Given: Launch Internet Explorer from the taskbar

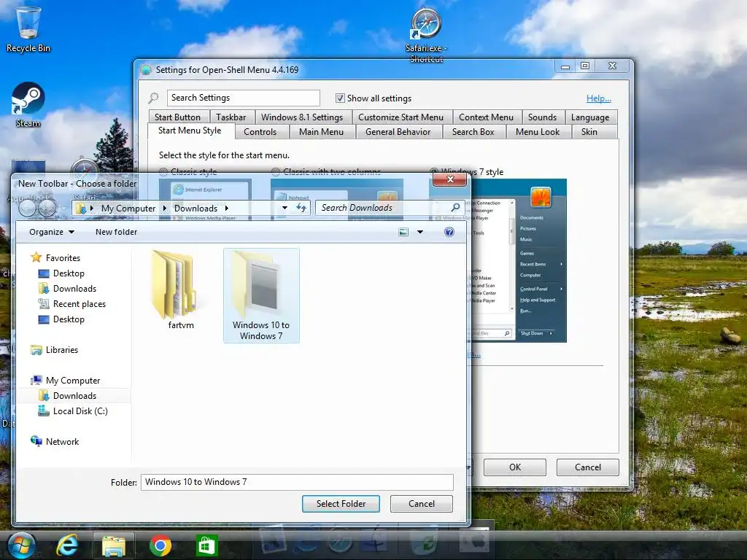Looking at the screenshot, I should [x=67, y=545].
